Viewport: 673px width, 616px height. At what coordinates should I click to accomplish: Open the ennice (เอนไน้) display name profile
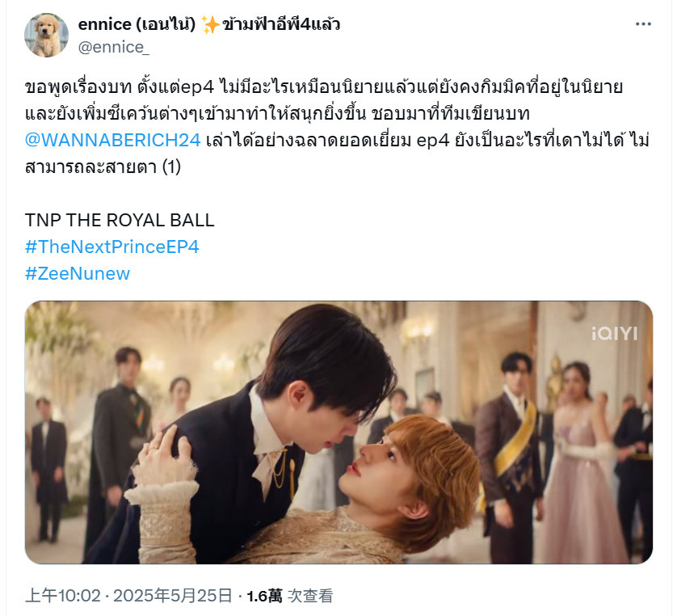pos(137,24)
